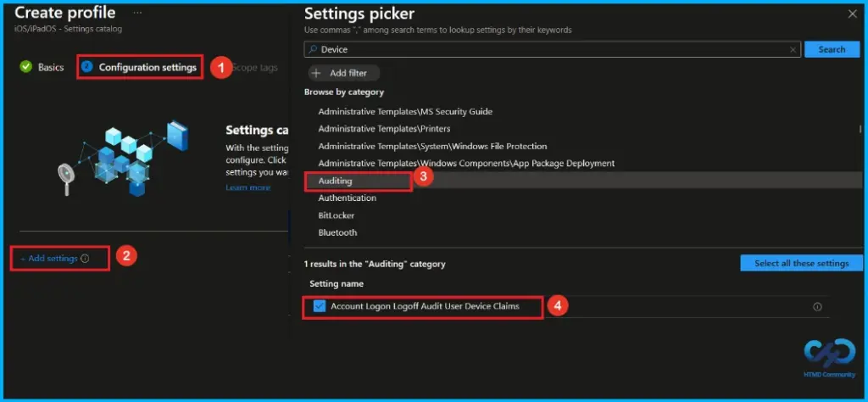
Task: Click the category list scrollbar
Action: pos(860,130)
